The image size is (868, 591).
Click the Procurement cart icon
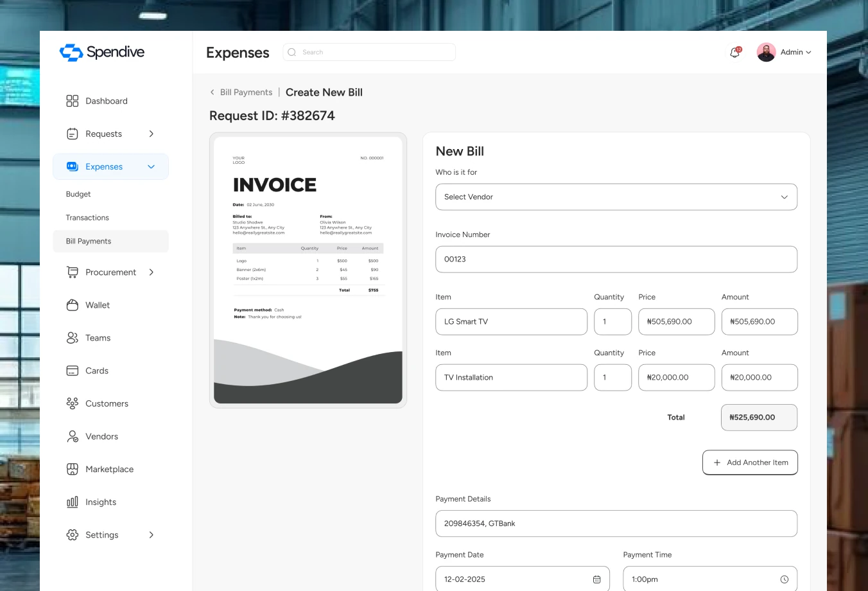73,272
